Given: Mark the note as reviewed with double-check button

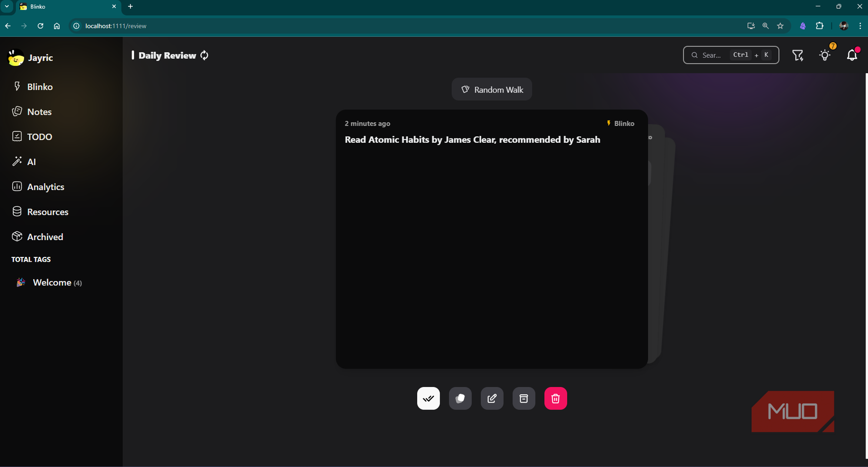Looking at the screenshot, I should pyautogui.click(x=428, y=399).
